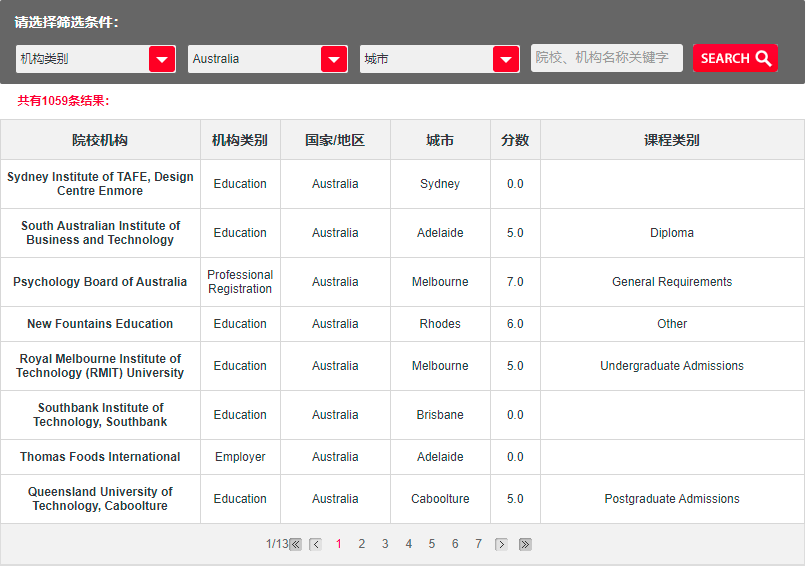Open the 机构类别 filter dropdown arrow
The height and width of the screenshot is (571, 806).
tap(162, 59)
